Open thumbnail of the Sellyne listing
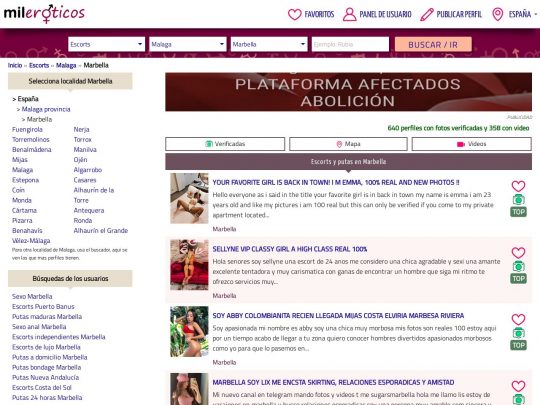The width and height of the screenshot is (540, 405). pos(189,265)
